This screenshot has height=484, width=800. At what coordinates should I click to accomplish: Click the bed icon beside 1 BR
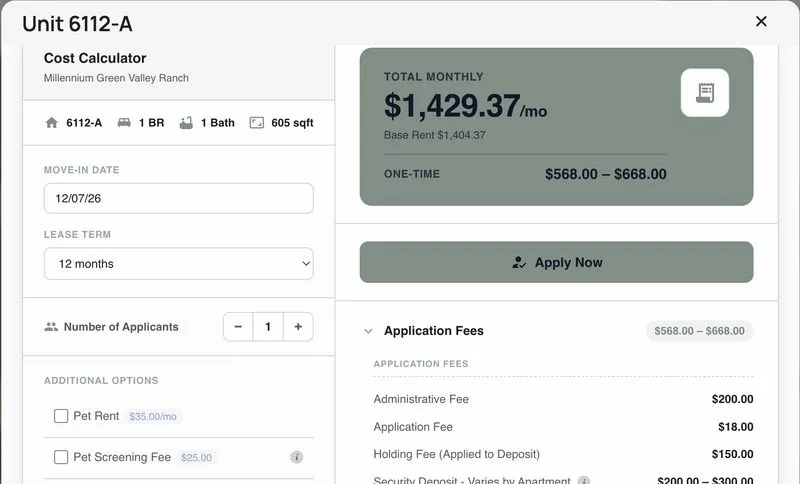tap(124, 123)
